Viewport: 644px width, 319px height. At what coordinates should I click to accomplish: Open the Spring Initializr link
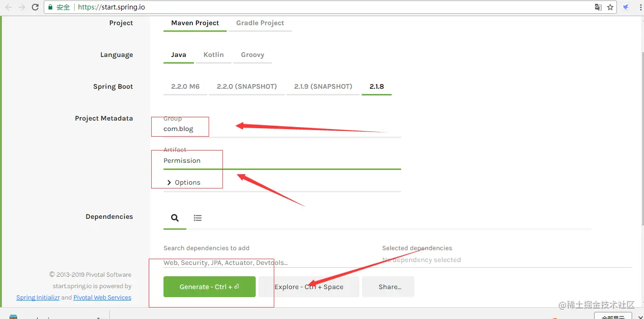pos(38,297)
